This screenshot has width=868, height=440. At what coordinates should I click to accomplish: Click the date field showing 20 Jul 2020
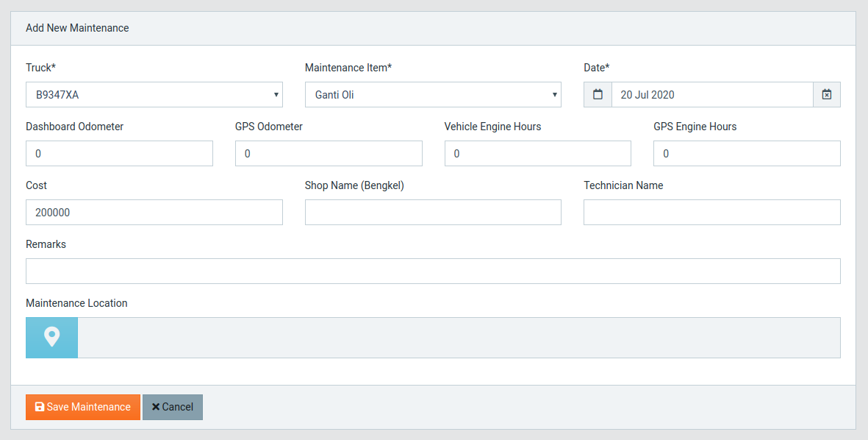coord(712,95)
